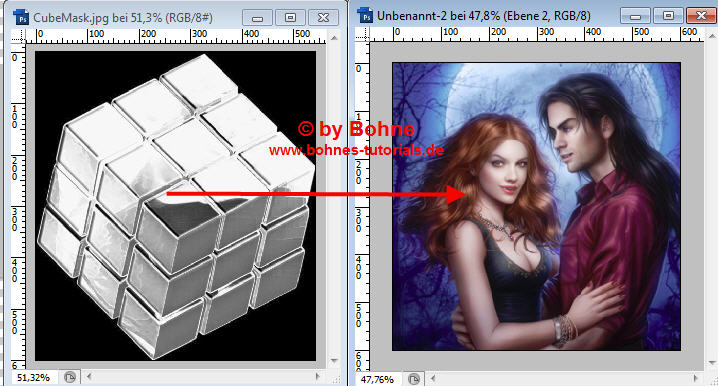Click down scroll arrow in CubeMask.jpg window

point(334,361)
